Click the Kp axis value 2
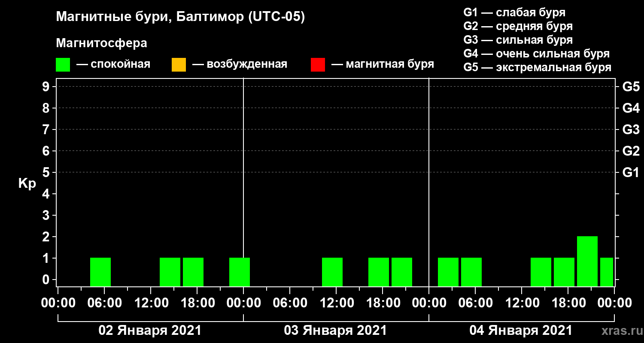The image size is (644, 343). click(x=47, y=237)
